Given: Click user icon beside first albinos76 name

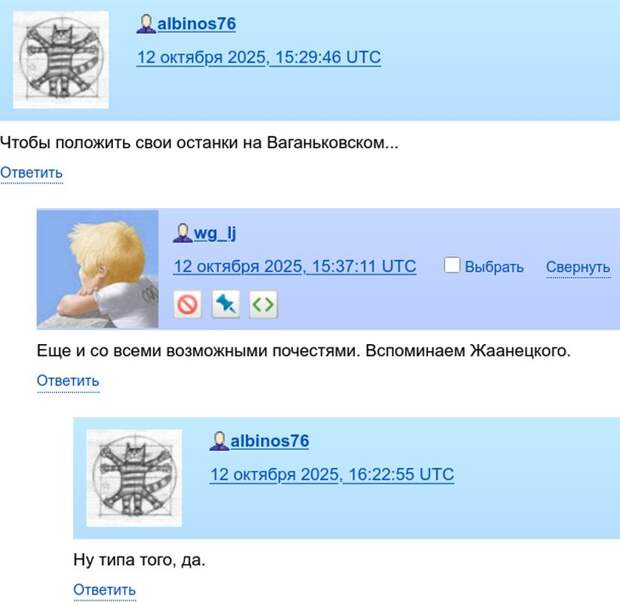Looking at the screenshot, I should coord(146,24).
